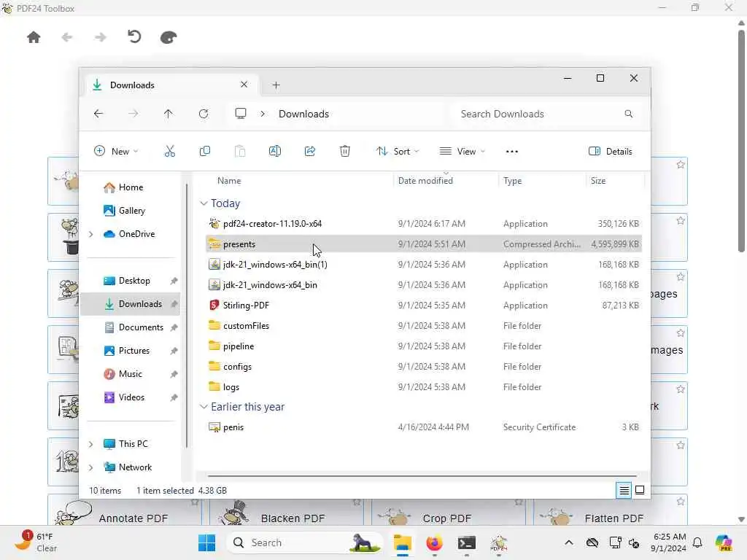Select the pdf24-creator-11.19.0-x64 file

click(424, 223)
